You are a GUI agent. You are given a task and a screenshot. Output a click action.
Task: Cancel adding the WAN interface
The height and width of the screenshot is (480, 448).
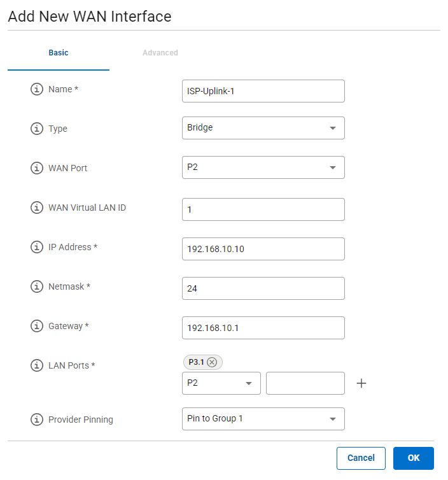click(361, 458)
